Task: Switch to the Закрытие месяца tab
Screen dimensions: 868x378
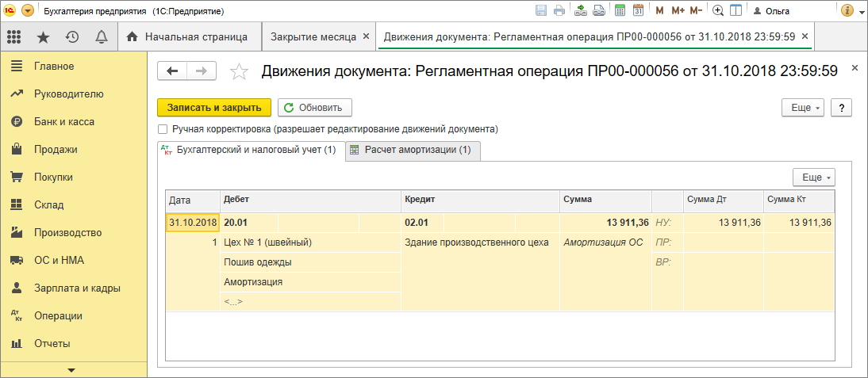Action: click(314, 36)
